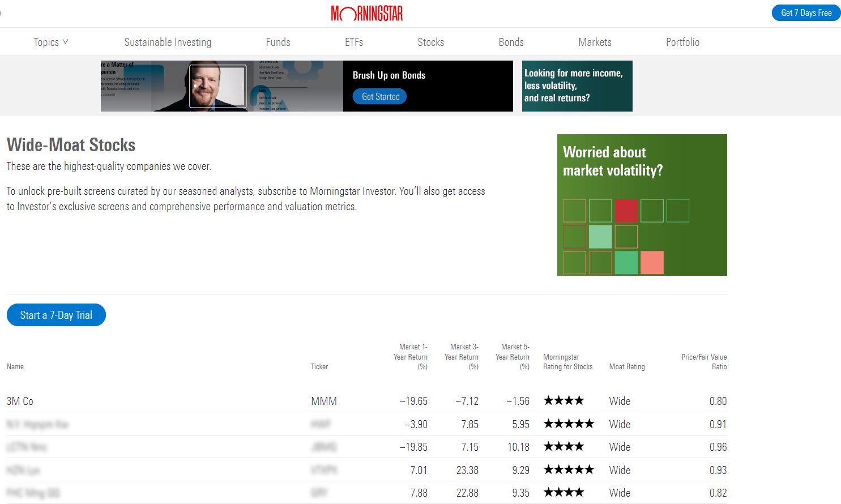Viewport: 841px width, 504px height.
Task: Sort by the Ticker column header
Action: point(319,366)
